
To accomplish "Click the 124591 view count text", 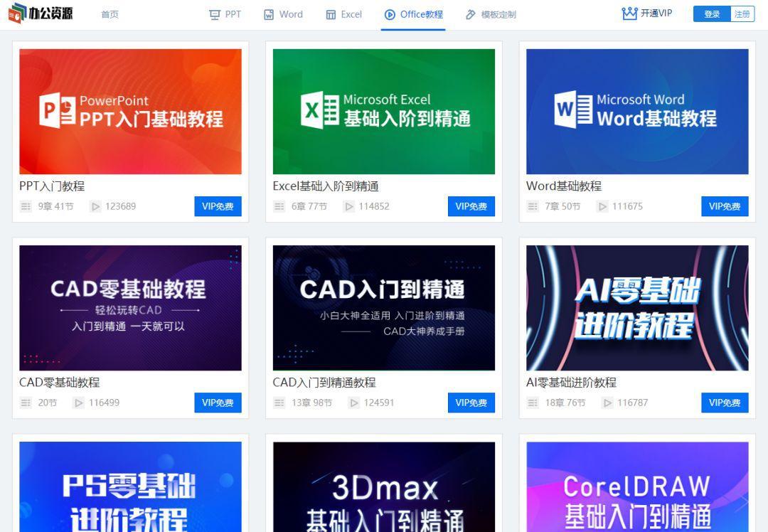I will tap(379, 403).
